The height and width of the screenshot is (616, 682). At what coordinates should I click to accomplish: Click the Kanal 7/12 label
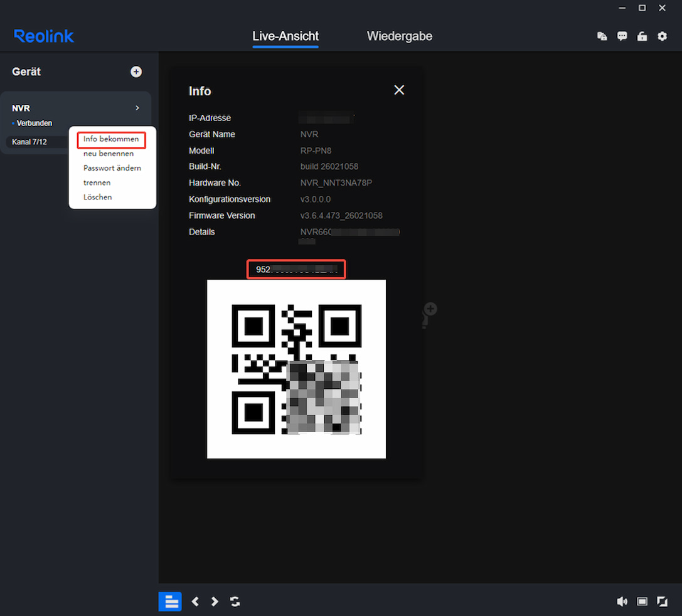tap(29, 142)
